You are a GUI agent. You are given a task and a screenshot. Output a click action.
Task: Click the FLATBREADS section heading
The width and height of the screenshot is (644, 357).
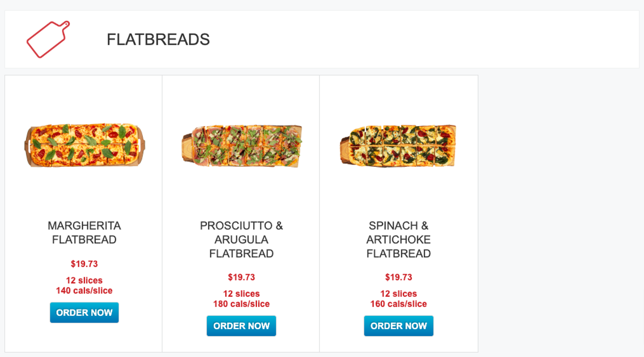point(158,39)
